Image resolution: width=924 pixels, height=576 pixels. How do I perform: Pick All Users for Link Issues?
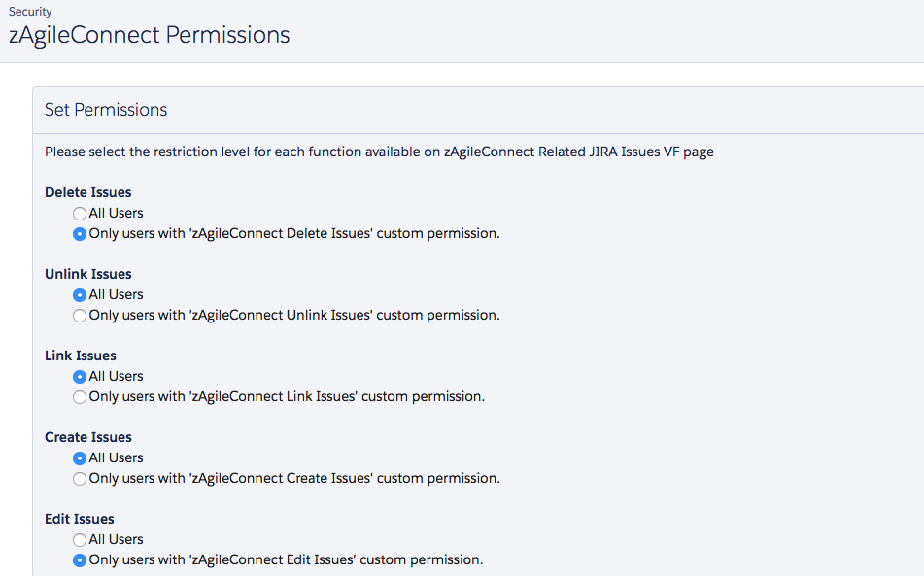point(80,377)
